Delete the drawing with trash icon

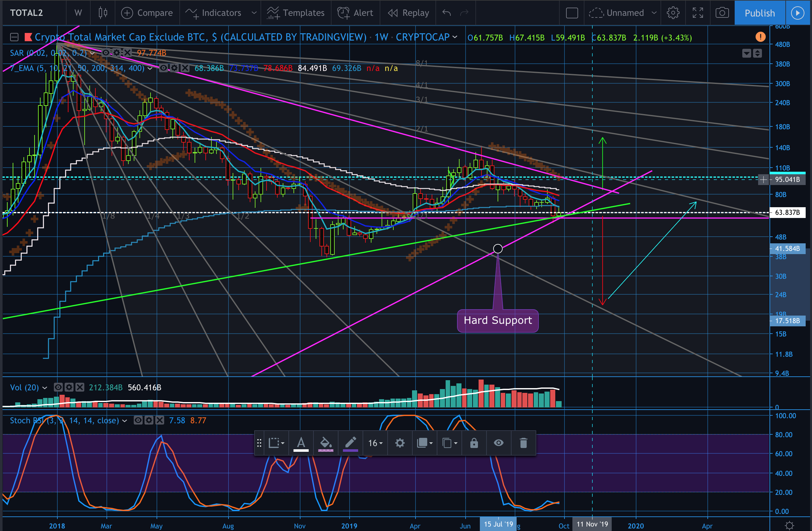(x=523, y=443)
